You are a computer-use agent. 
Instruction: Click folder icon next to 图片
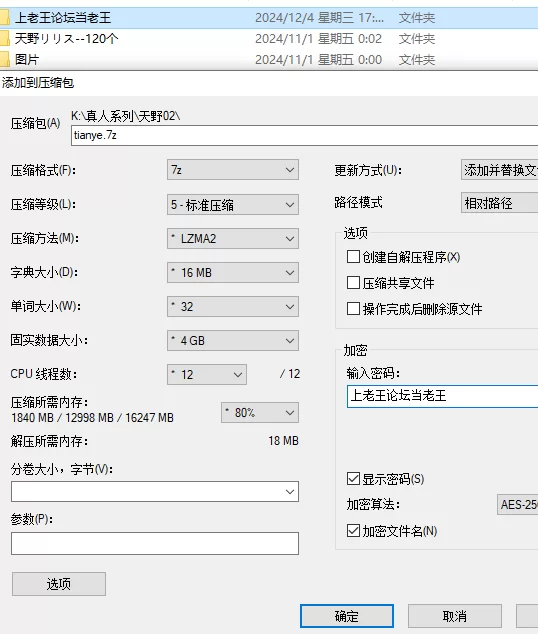pyautogui.click(x=4, y=60)
